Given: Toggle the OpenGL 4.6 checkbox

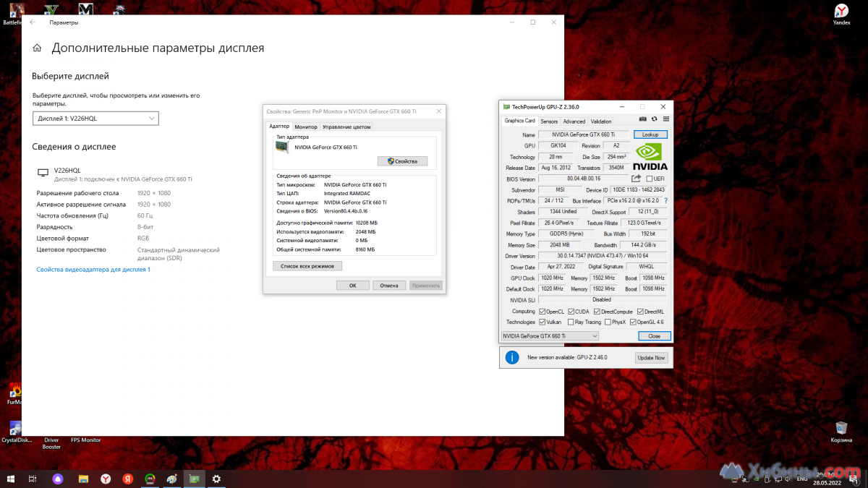Looking at the screenshot, I should 633,322.
